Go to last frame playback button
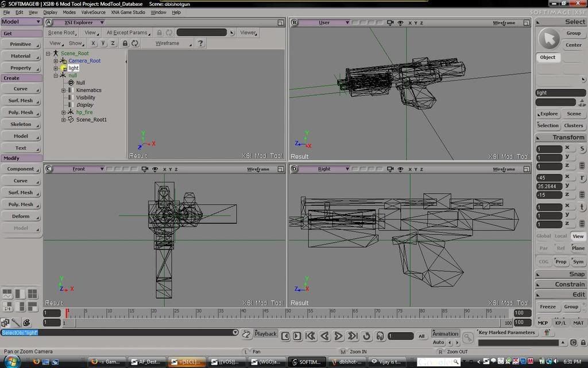The height and width of the screenshot is (368, 588). [x=353, y=336]
